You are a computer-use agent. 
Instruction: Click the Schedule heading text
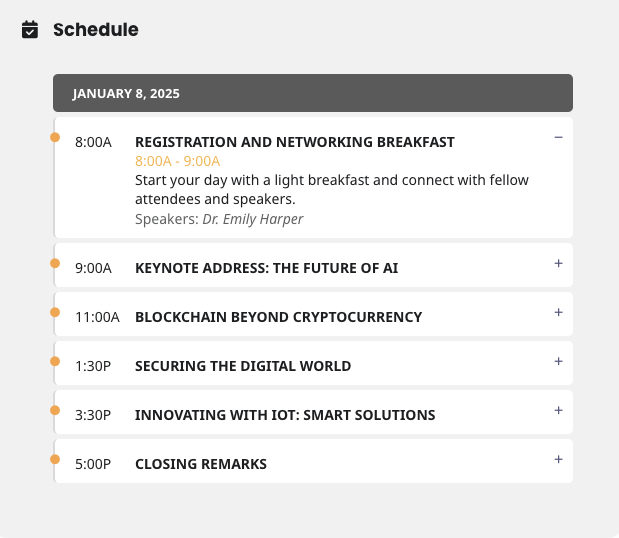96,30
